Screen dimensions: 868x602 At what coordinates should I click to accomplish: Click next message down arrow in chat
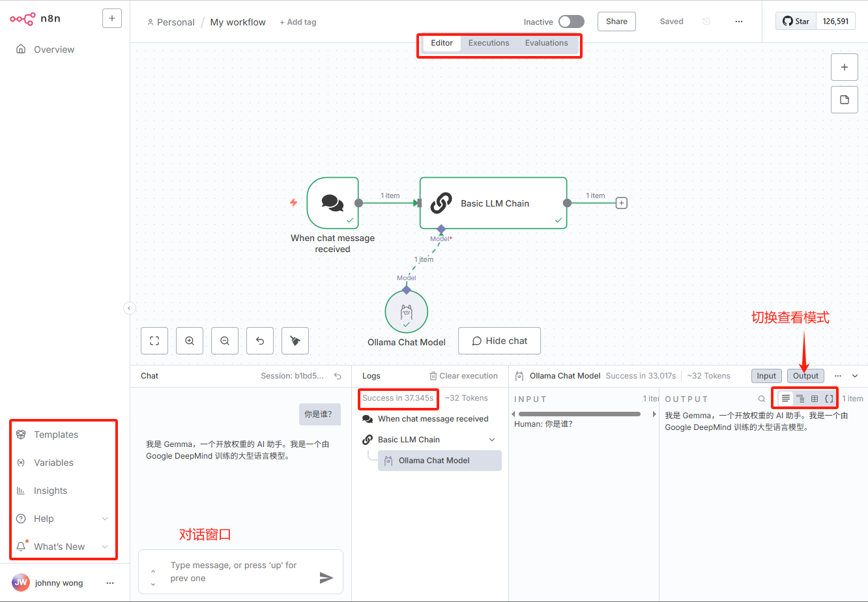click(153, 584)
